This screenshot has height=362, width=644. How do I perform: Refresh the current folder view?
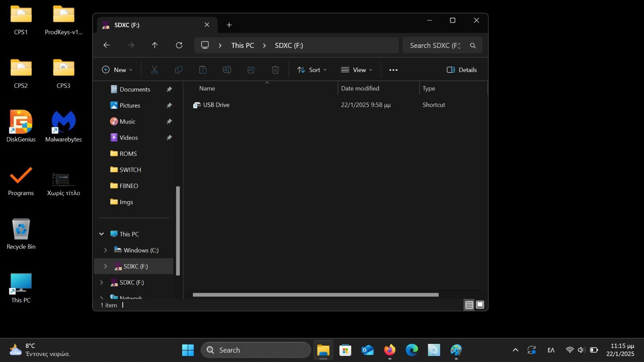coord(179,45)
